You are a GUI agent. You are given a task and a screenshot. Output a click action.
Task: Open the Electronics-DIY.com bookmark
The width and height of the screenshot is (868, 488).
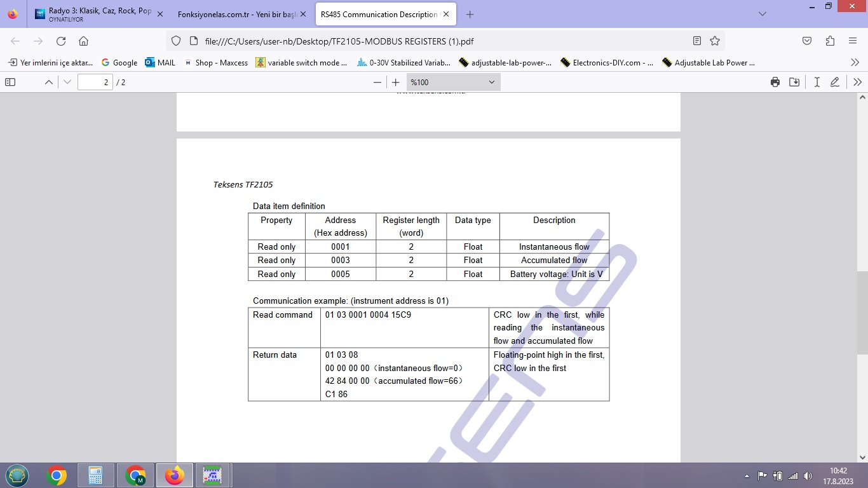pos(607,62)
